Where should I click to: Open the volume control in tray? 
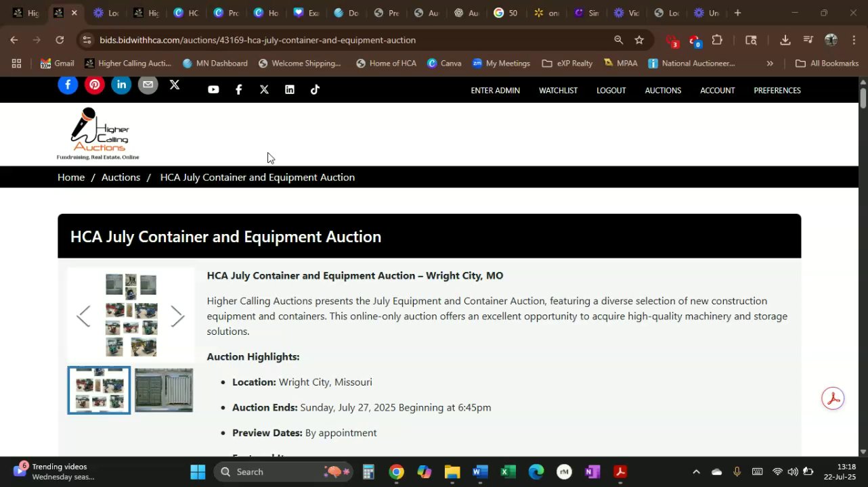point(793,471)
